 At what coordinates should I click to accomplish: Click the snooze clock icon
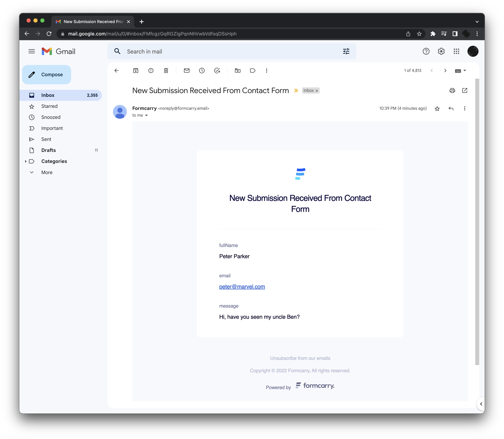tap(202, 71)
